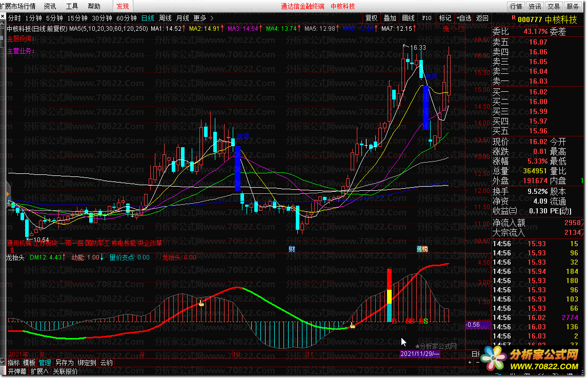Click the 服务 service button
This screenshot has height=379, width=588.
[572, 6]
